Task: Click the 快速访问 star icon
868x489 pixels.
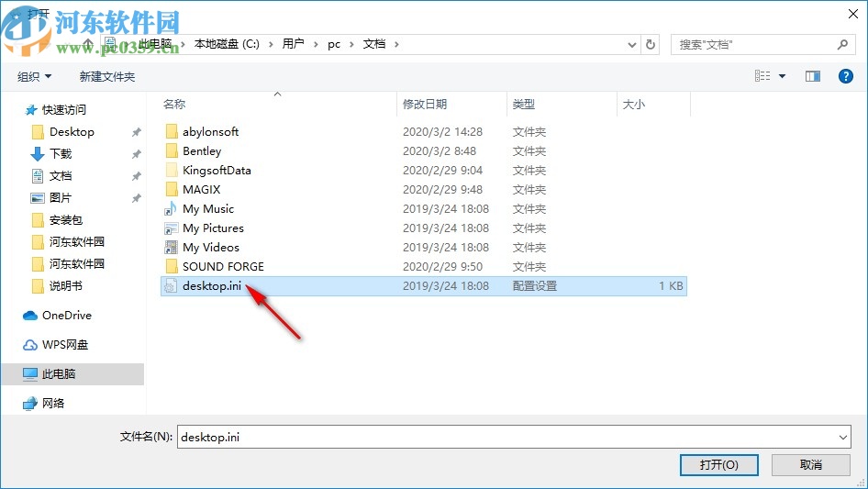Action: pos(31,110)
